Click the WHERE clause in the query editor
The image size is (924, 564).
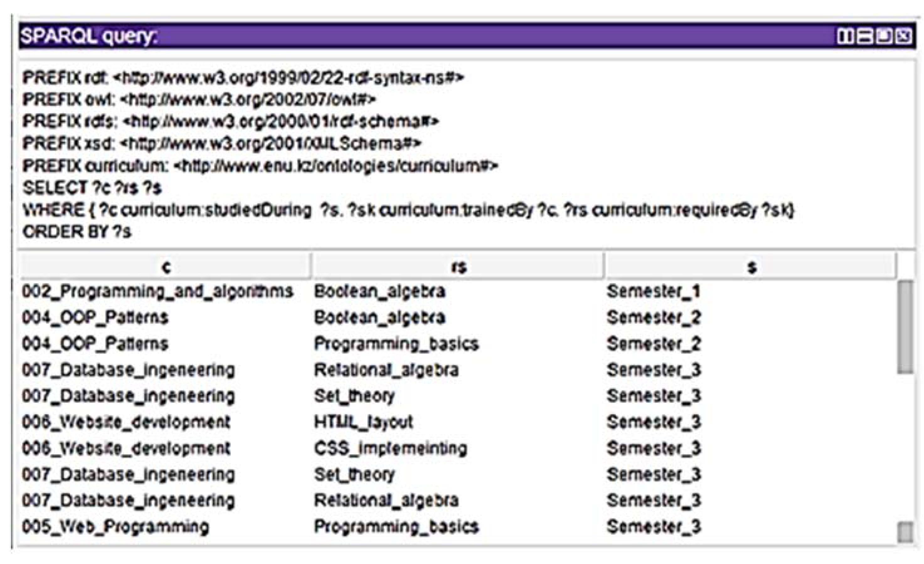pos(408,210)
